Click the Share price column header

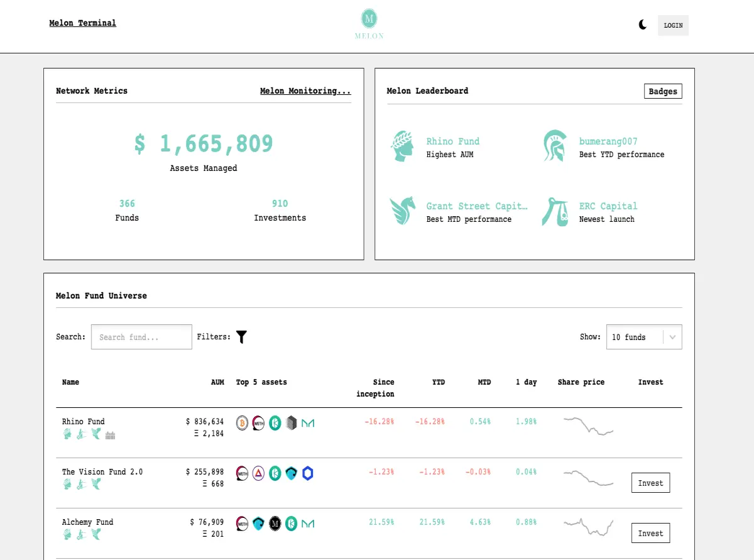click(x=581, y=382)
